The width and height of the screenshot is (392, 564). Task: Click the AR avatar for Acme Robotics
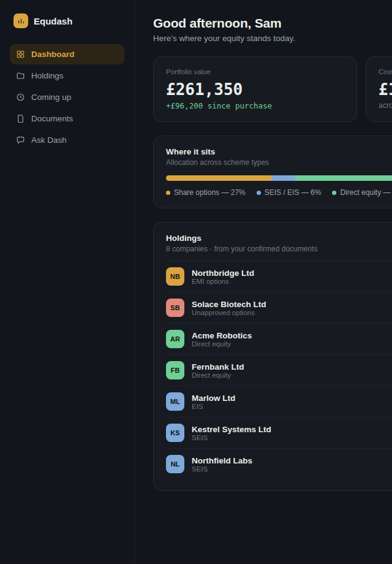click(x=175, y=339)
